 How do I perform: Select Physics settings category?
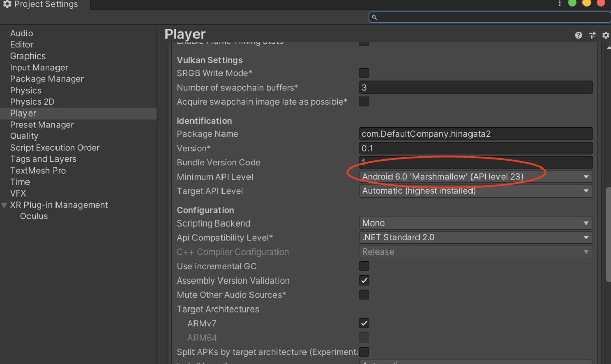[x=26, y=91]
